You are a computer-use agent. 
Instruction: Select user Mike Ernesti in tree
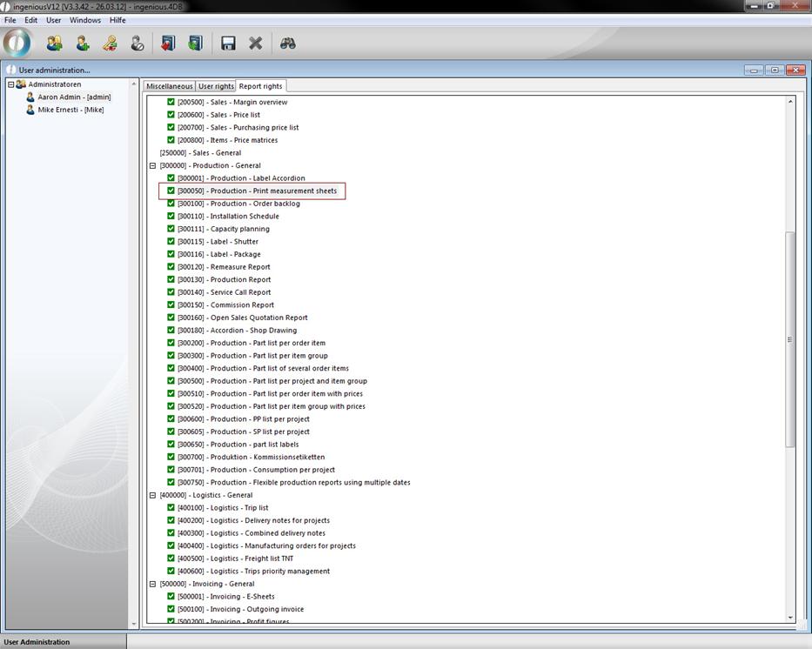70,110
